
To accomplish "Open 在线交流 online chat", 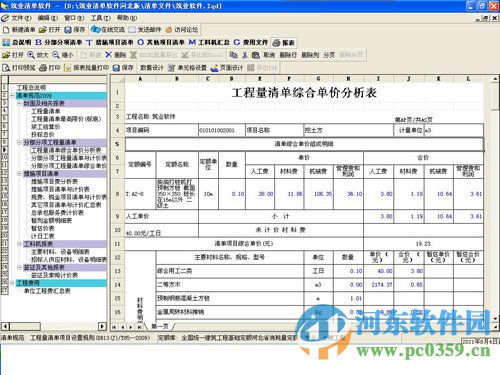I will 108,30.
